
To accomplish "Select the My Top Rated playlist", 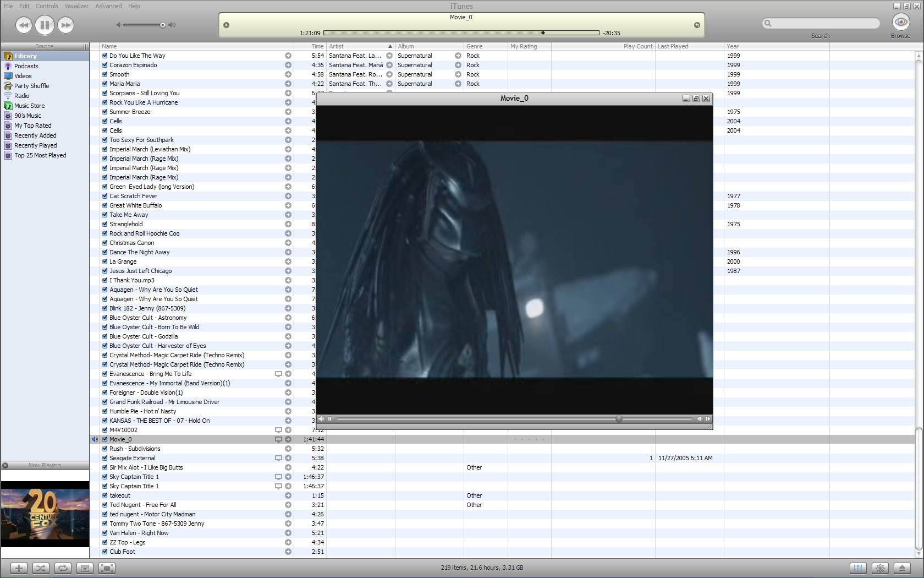I will coord(32,126).
